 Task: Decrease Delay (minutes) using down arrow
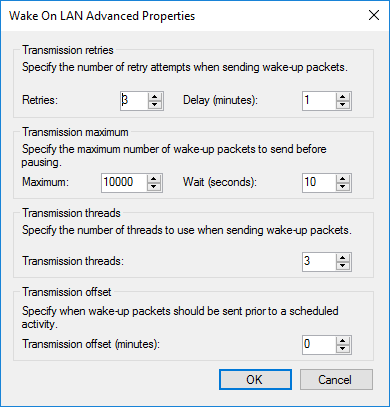[343, 105]
